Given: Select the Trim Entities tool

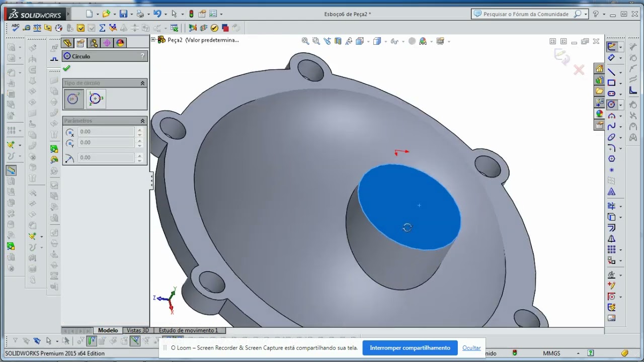Looking at the screenshot, I should click(x=611, y=206).
